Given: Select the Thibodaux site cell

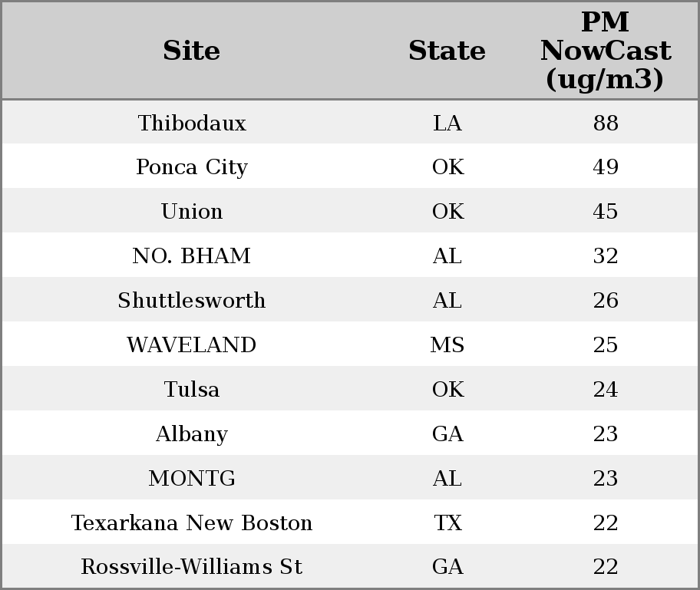Looking at the screenshot, I should [192, 124].
